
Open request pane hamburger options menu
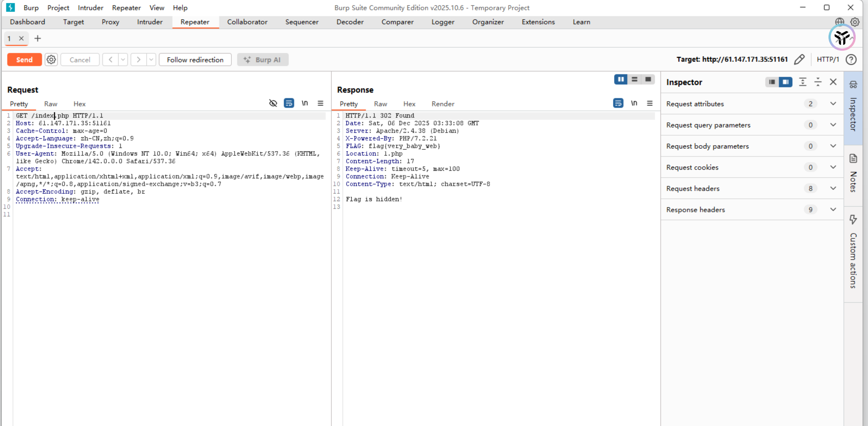(x=320, y=104)
